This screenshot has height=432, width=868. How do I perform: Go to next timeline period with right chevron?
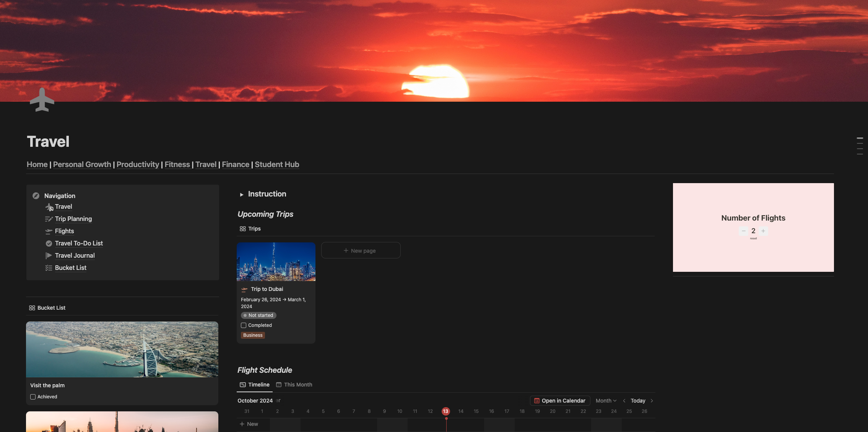pos(652,401)
